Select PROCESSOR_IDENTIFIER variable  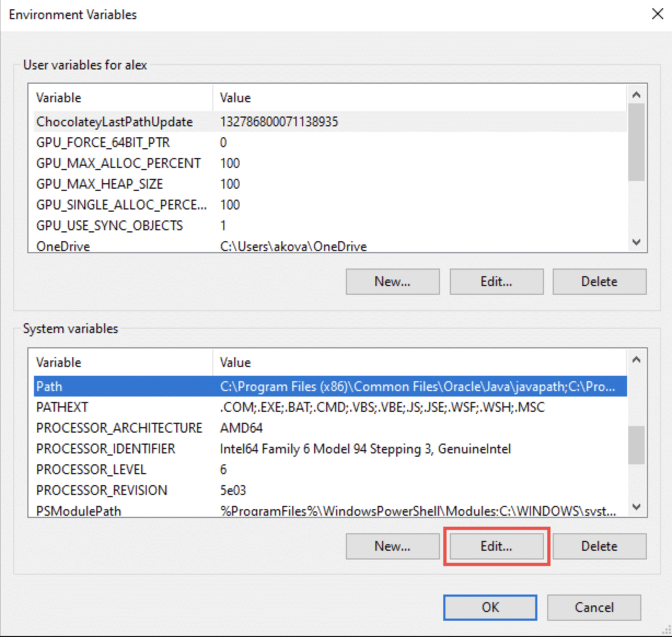(x=330, y=449)
